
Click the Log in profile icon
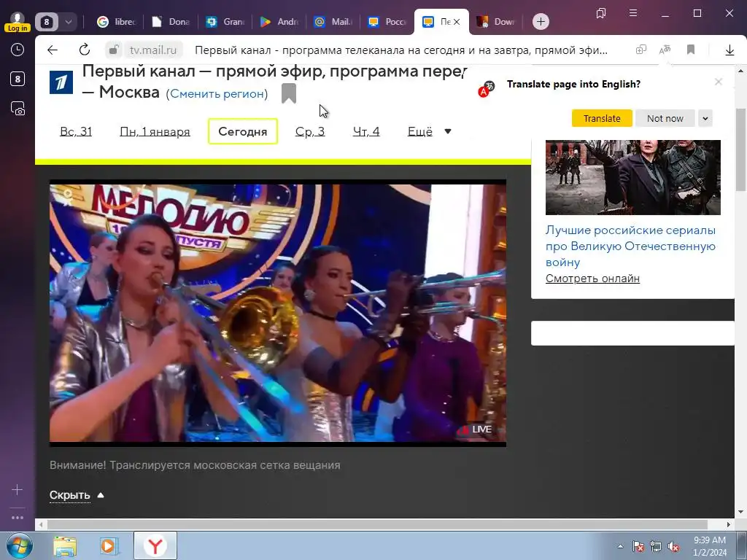pyautogui.click(x=18, y=22)
